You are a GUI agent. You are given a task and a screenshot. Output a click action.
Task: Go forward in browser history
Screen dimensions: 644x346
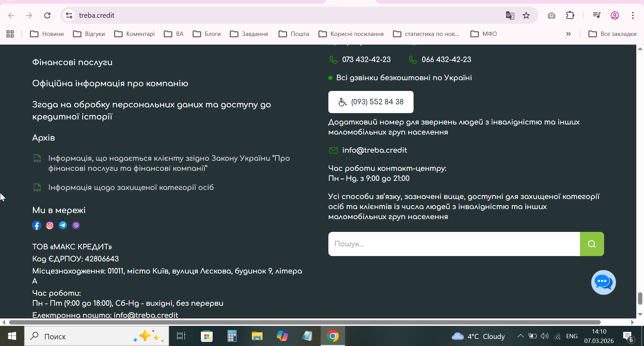(29, 15)
